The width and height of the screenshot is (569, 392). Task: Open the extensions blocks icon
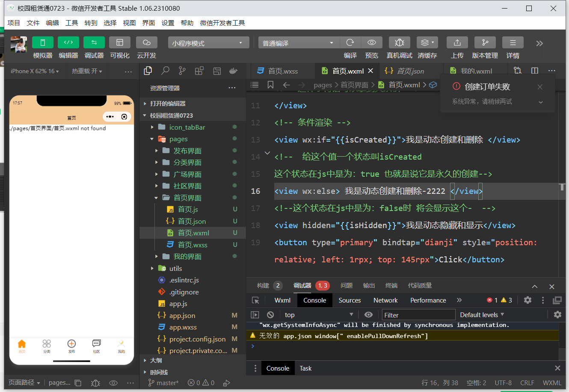click(199, 71)
